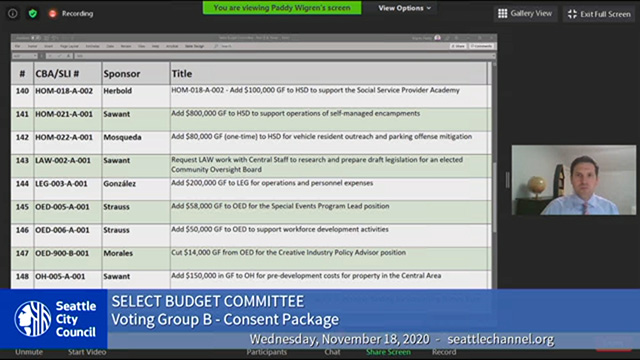Select cell 'LEG-003-A-001'
The width and height of the screenshot is (640, 360).
(68, 189)
